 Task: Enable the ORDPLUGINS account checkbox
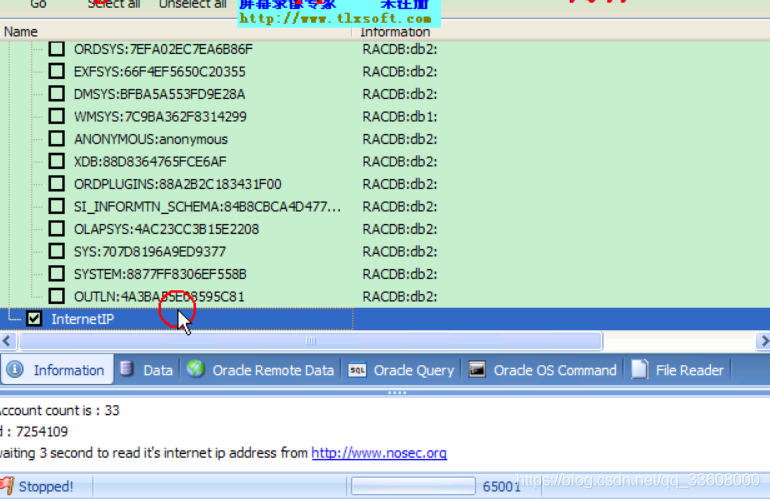tap(56, 184)
